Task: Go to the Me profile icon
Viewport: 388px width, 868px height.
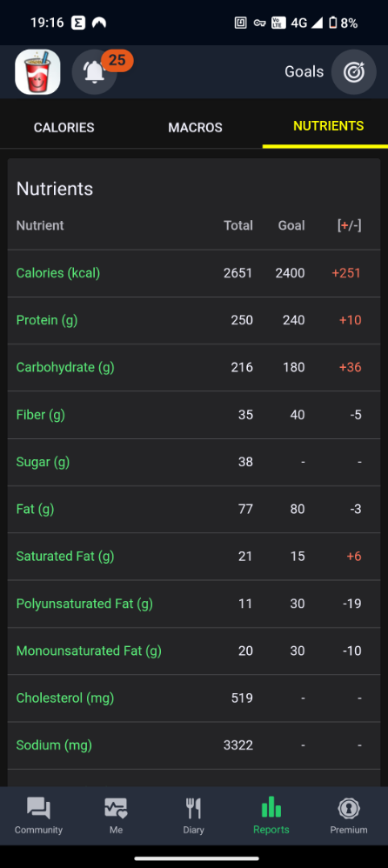Action: tap(117, 809)
